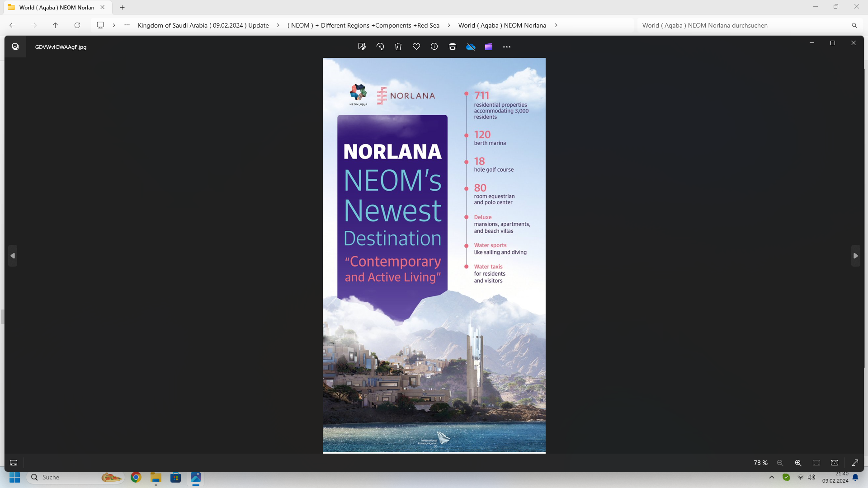Rotate the image with the rotate icon
Viewport: 868px width, 488px height.
(x=380, y=47)
